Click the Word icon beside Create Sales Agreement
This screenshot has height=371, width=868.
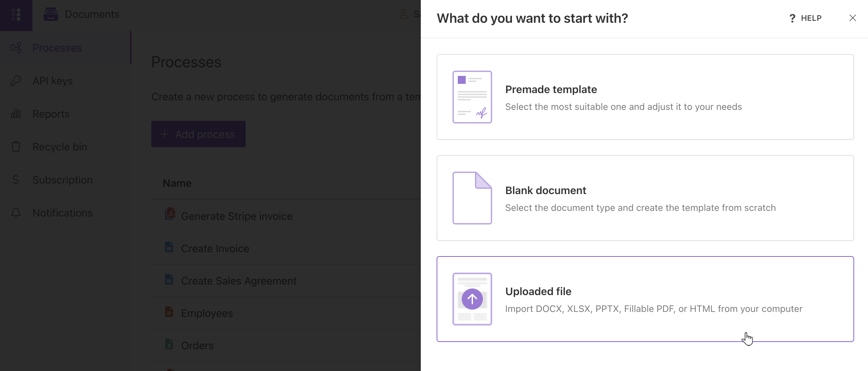pyautogui.click(x=169, y=279)
